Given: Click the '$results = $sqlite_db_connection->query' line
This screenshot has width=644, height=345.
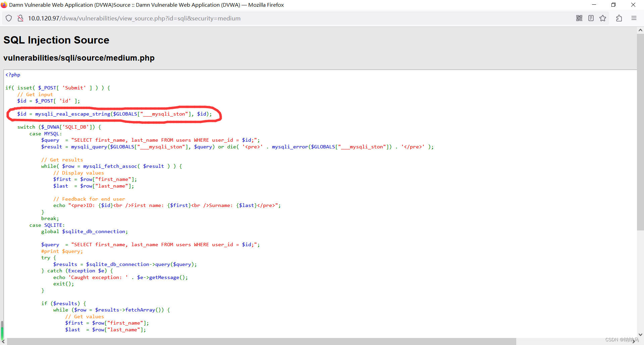Looking at the screenshot, I should [125, 264].
